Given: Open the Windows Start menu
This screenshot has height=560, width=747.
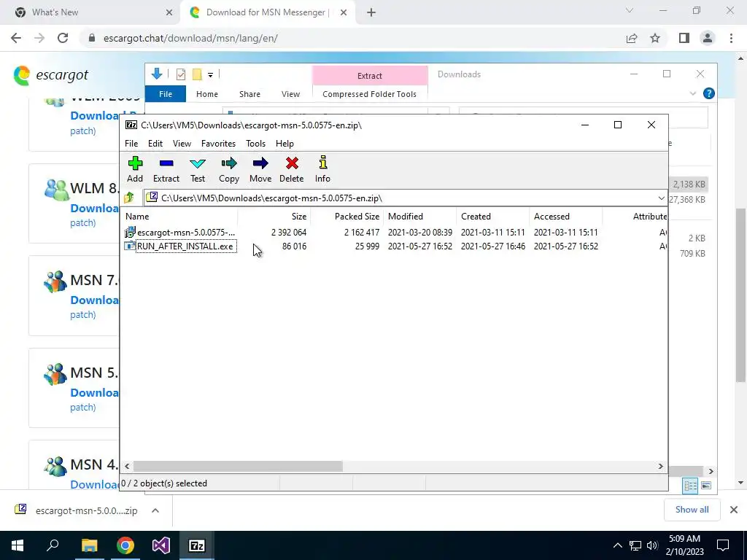Looking at the screenshot, I should pyautogui.click(x=18, y=545).
